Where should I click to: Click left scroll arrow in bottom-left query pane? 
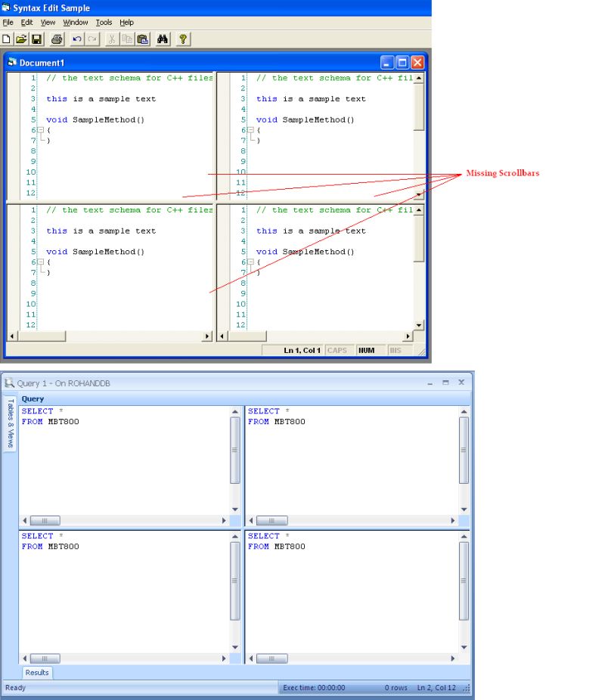click(24, 658)
